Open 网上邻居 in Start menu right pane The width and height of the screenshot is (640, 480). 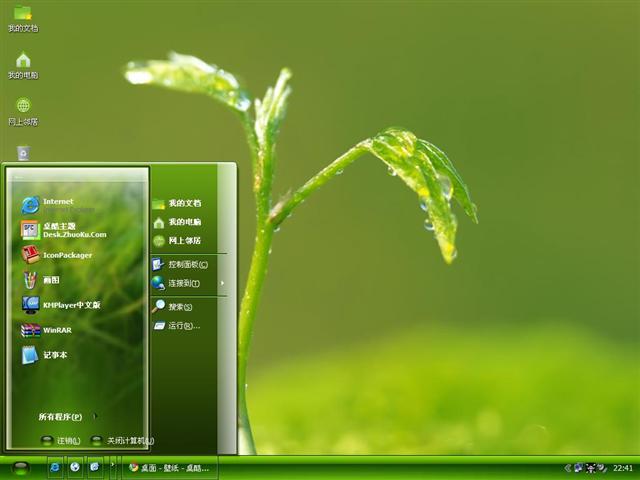[x=177, y=240]
